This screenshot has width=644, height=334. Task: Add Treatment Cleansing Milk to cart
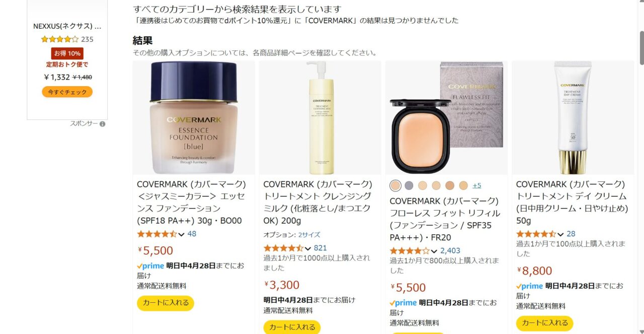(292, 327)
